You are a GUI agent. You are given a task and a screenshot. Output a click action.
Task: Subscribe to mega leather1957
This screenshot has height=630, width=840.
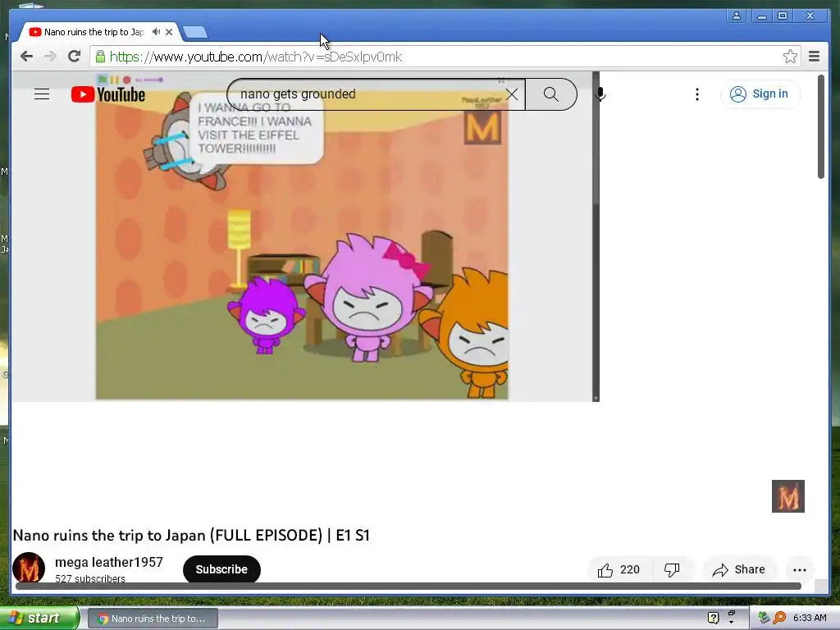(221, 569)
